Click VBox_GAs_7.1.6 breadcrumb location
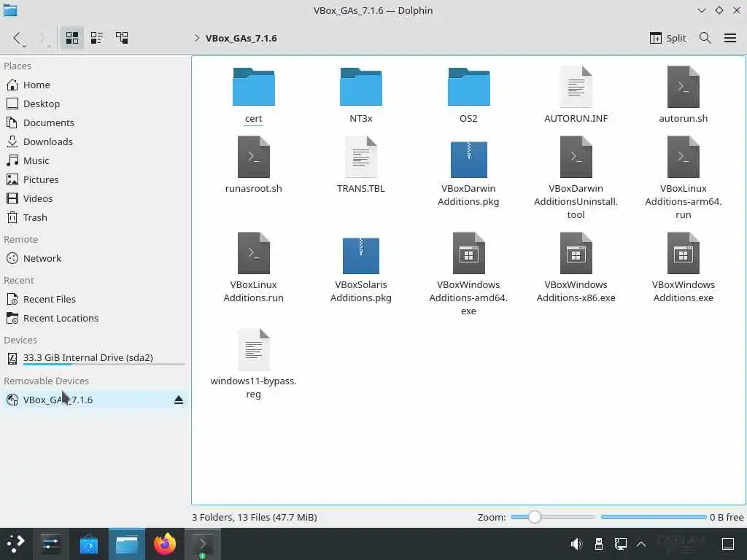This screenshot has width=747, height=560. click(241, 38)
